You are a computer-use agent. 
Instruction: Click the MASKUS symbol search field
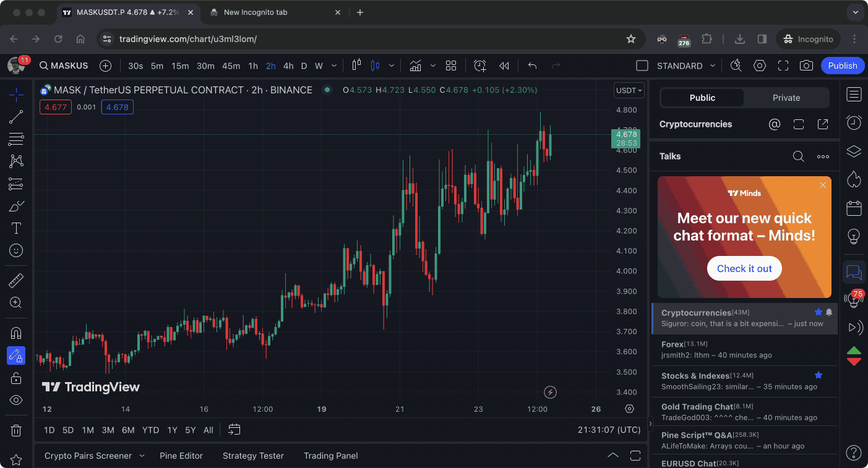(x=64, y=66)
